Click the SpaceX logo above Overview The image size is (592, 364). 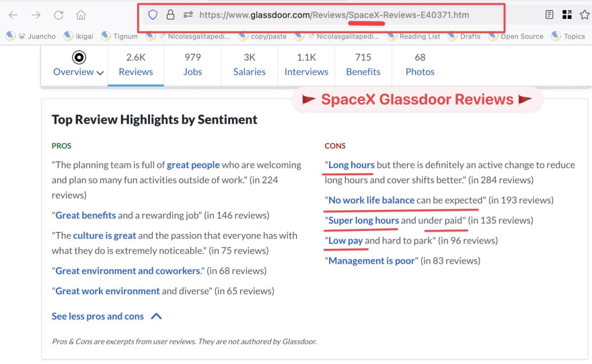point(79,57)
